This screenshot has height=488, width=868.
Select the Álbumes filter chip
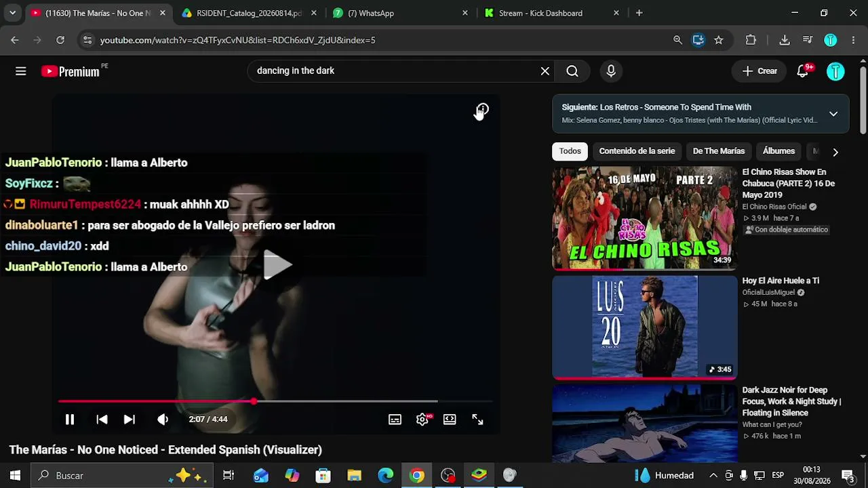coord(778,151)
